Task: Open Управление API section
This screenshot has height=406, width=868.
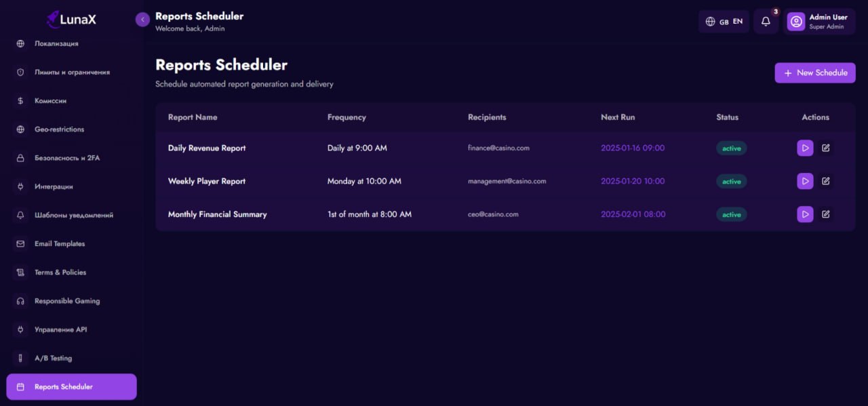Action: 71,329
